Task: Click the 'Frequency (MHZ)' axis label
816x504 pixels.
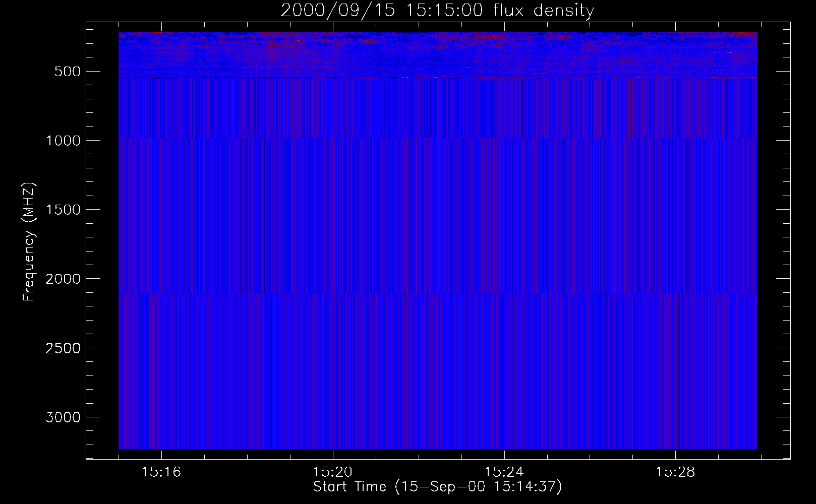Action: [29, 242]
